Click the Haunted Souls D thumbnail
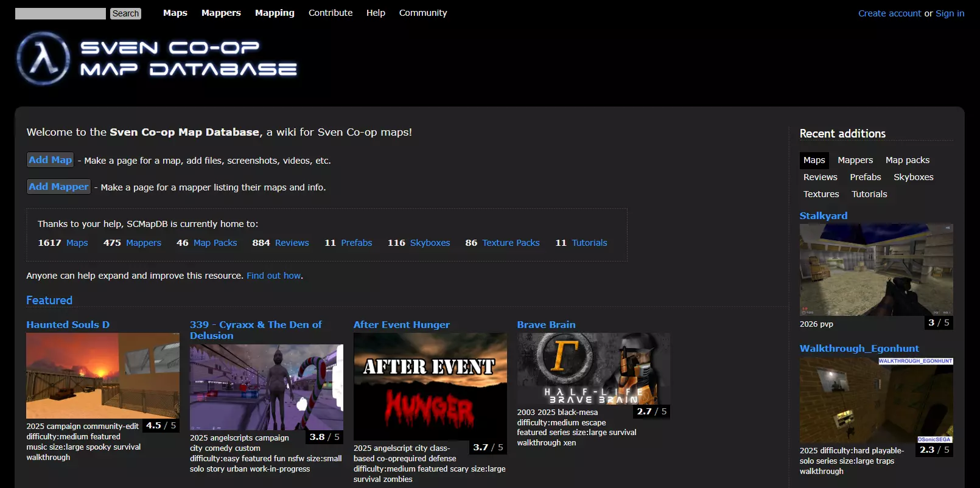980x488 pixels. [103, 375]
